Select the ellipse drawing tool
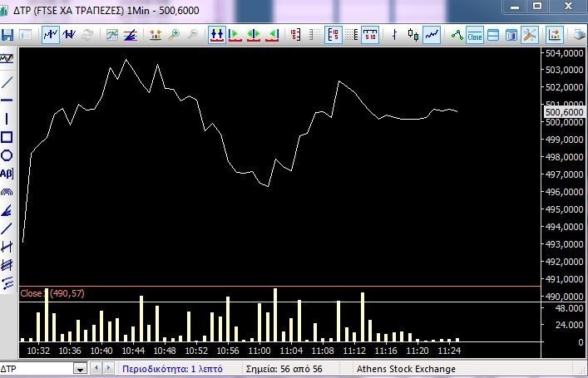 (x=7, y=155)
